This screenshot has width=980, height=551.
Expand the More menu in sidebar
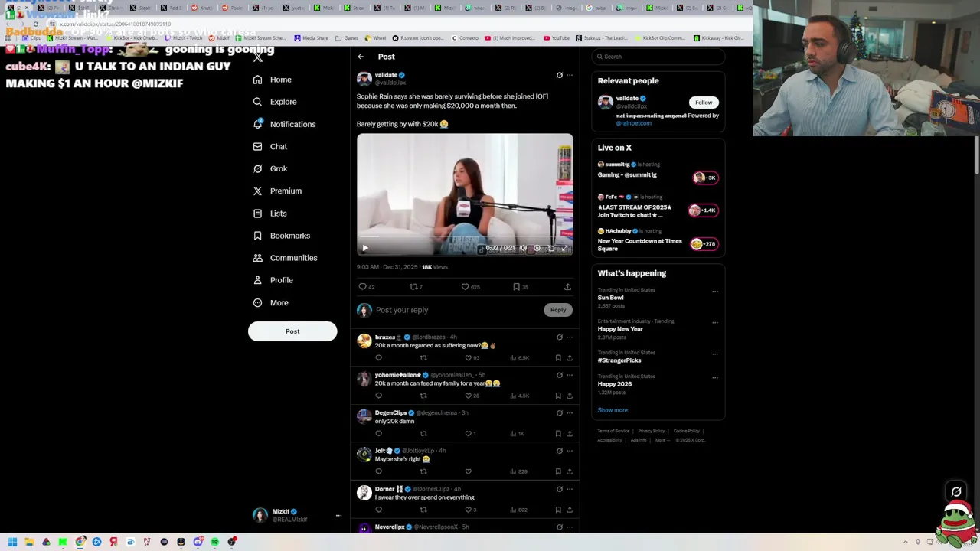coord(270,302)
